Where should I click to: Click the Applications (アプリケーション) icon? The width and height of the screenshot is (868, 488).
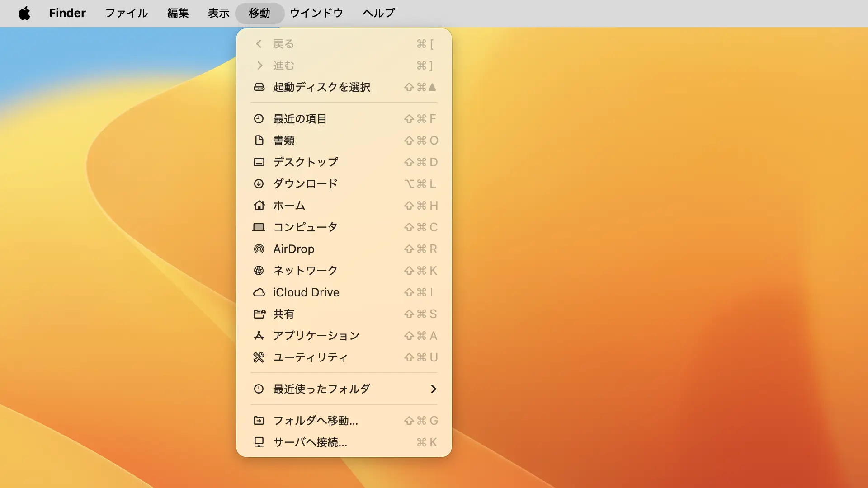pyautogui.click(x=259, y=336)
